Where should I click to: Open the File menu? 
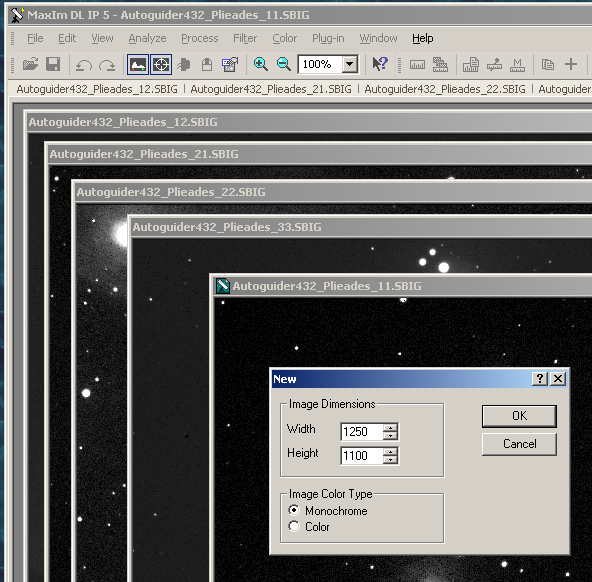[35, 38]
